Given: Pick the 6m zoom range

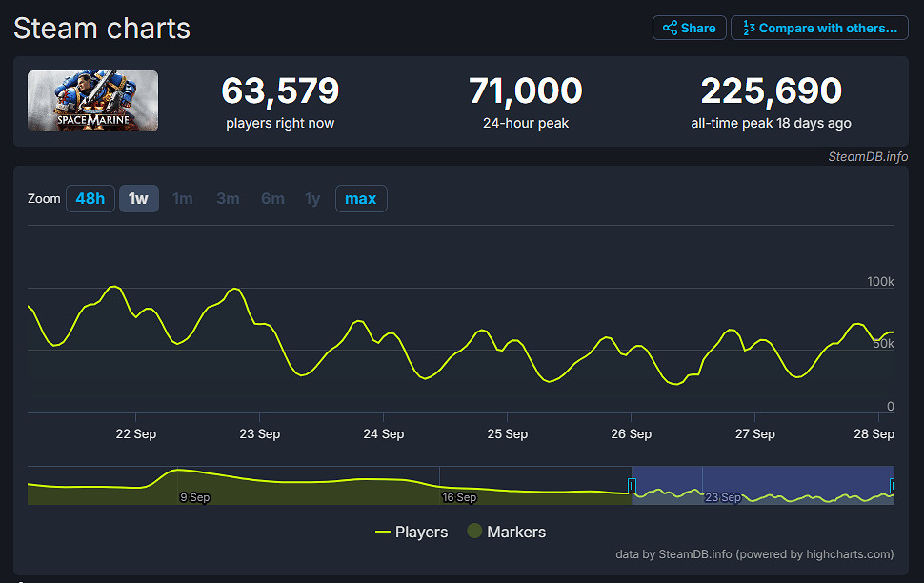Looking at the screenshot, I should [x=272, y=199].
